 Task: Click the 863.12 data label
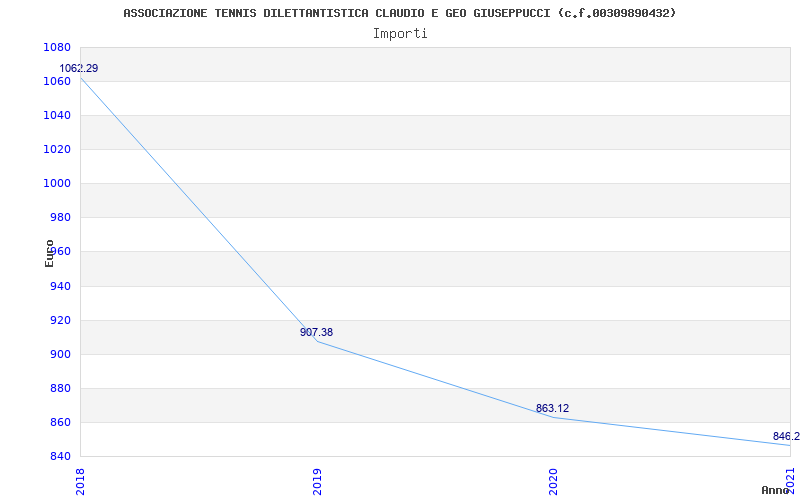pos(552,408)
